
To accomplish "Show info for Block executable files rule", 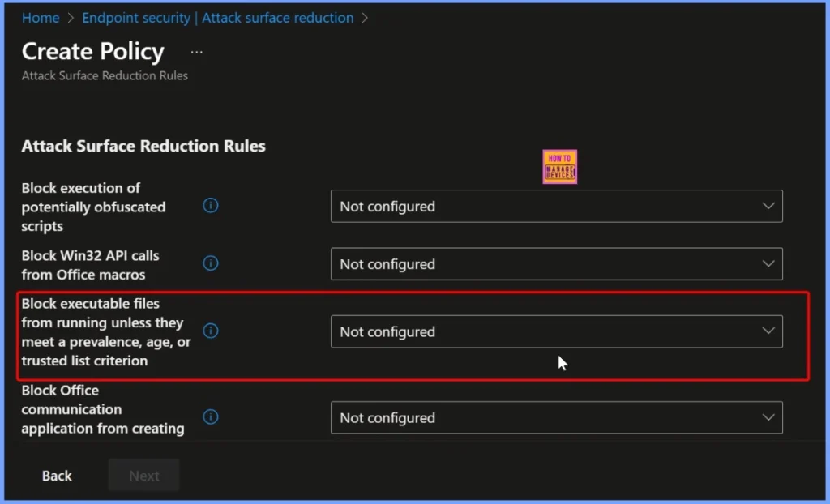I will [211, 331].
